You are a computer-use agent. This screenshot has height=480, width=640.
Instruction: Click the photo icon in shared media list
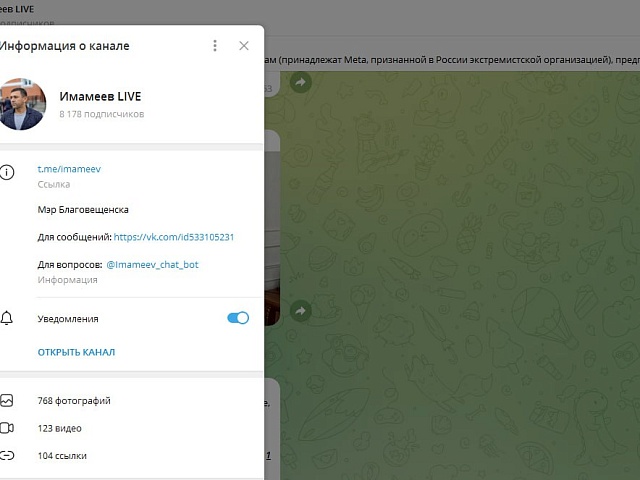pyautogui.click(x=7, y=401)
